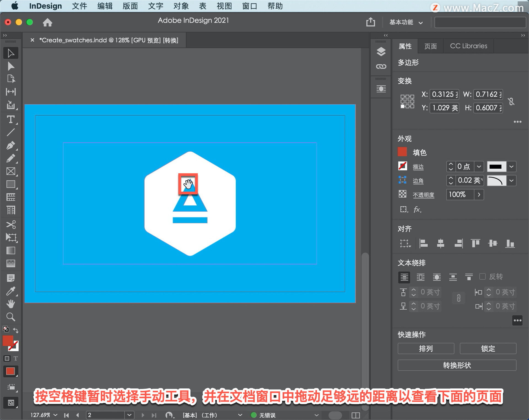The image size is (529, 420).
Task: Select the Scissors tool
Action: pyautogui.click(x=11, y=224)
